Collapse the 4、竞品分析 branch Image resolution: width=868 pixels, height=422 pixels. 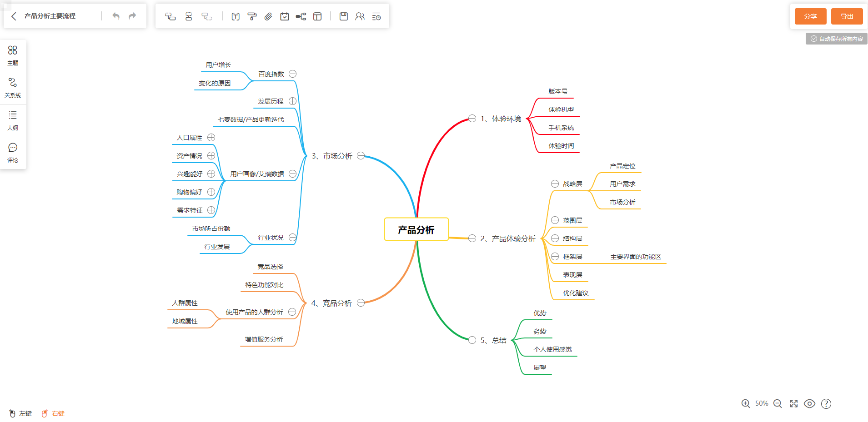361,303
